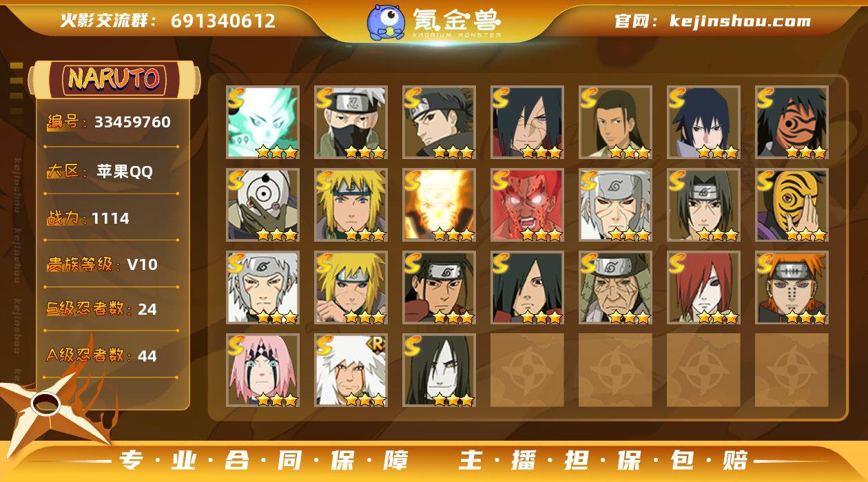The image size is (868, 482).
Task: Choose the long black-haired Orochimaru portrait
Action: pyautogui.click(x=440, y=370)
